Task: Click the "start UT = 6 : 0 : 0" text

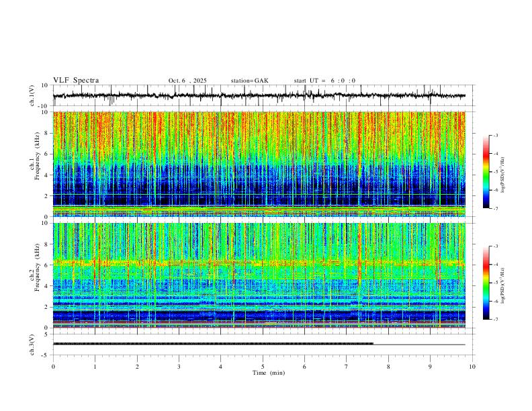Action: [324, 81]
